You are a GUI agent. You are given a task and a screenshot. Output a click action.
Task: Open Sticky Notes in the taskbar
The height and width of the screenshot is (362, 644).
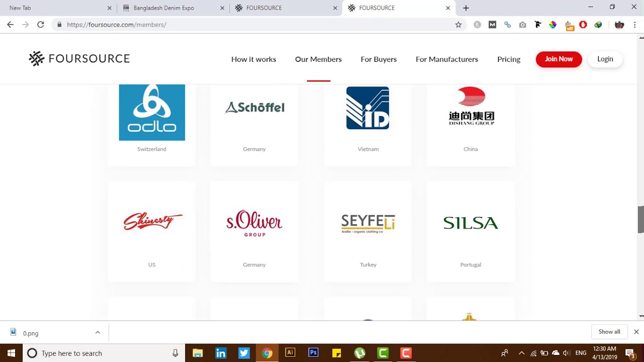(337, 353)
